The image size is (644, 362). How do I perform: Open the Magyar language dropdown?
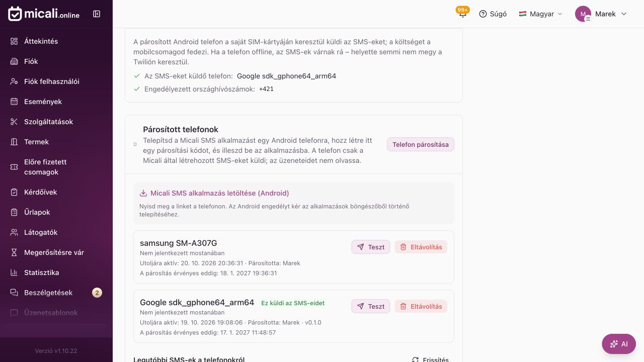pos(541,14)
